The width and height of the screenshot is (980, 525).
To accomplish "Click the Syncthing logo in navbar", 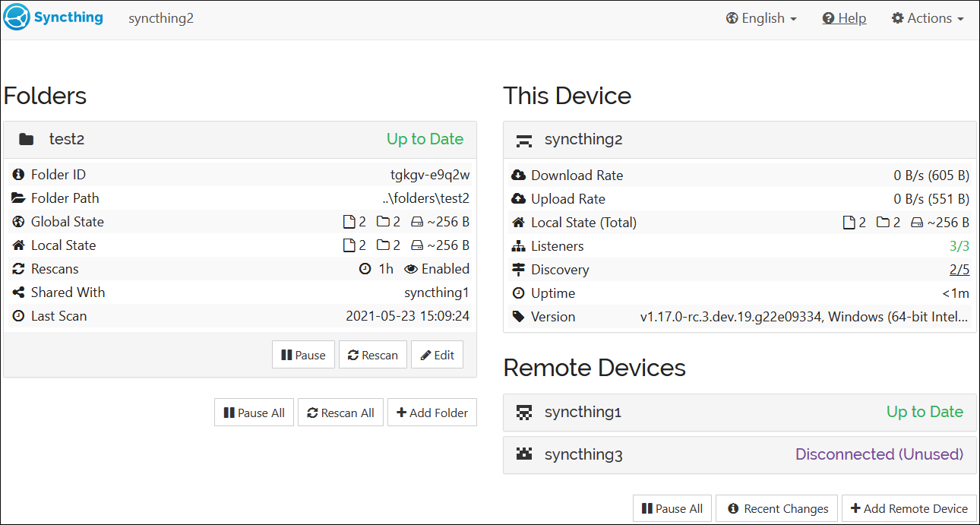I will 54,17.
